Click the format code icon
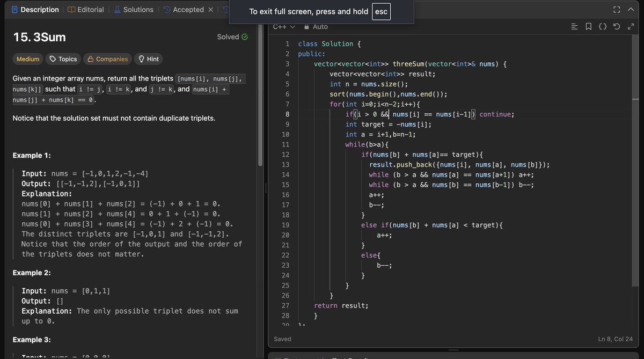This screenshot has height=359, width=644. pyautogui.click(x=574, y=26)
